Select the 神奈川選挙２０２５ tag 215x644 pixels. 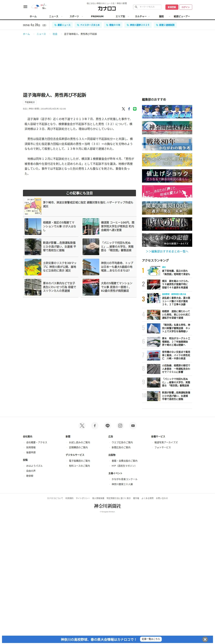(x=138, y=25)
